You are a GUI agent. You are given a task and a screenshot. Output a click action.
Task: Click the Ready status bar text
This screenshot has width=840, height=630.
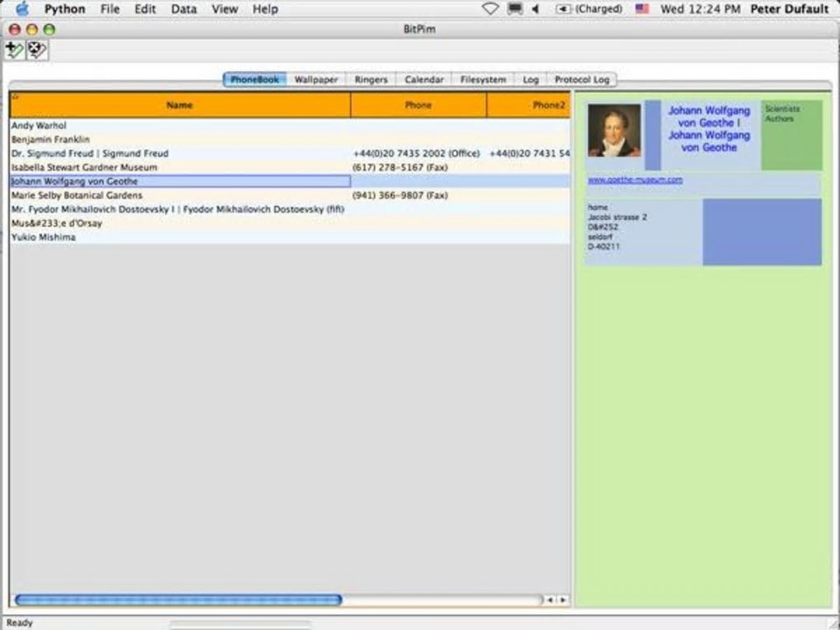pos(19,623)
